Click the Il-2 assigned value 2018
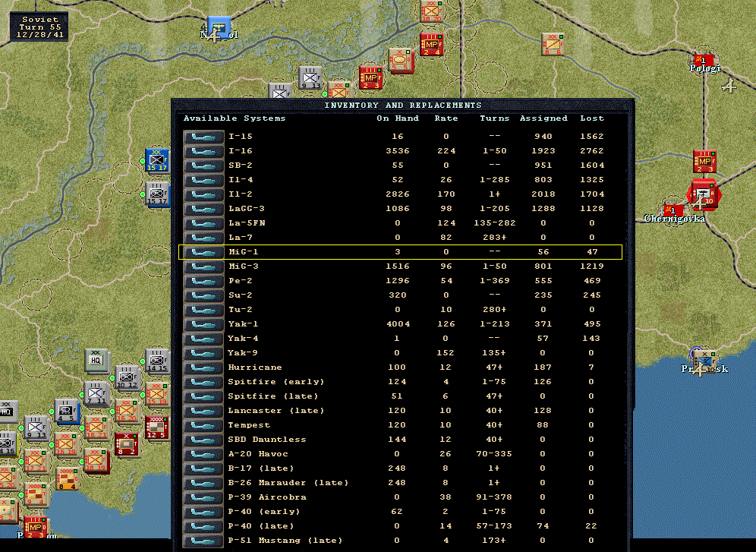Viewport: 756px width, 552px height. pos(543,194)
